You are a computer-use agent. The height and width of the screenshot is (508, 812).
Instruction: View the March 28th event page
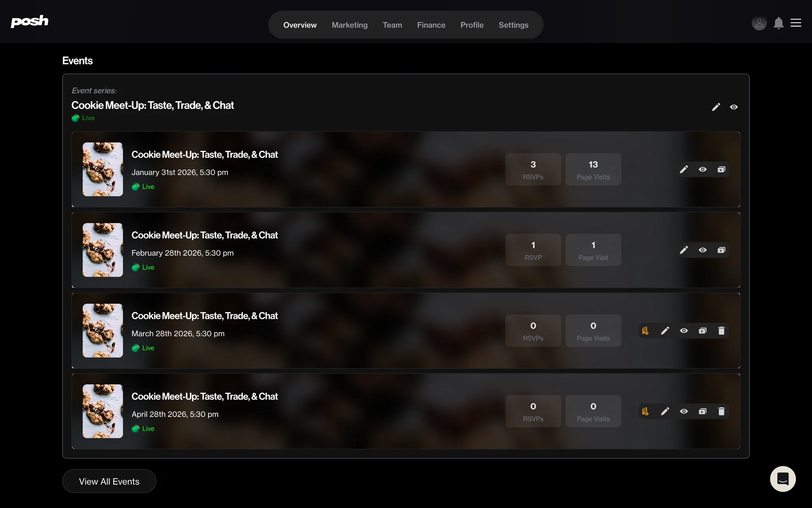[684, 331]
